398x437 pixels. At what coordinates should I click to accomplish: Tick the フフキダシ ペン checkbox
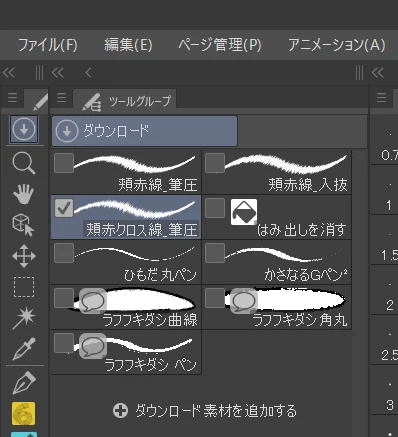click(64, 343)
